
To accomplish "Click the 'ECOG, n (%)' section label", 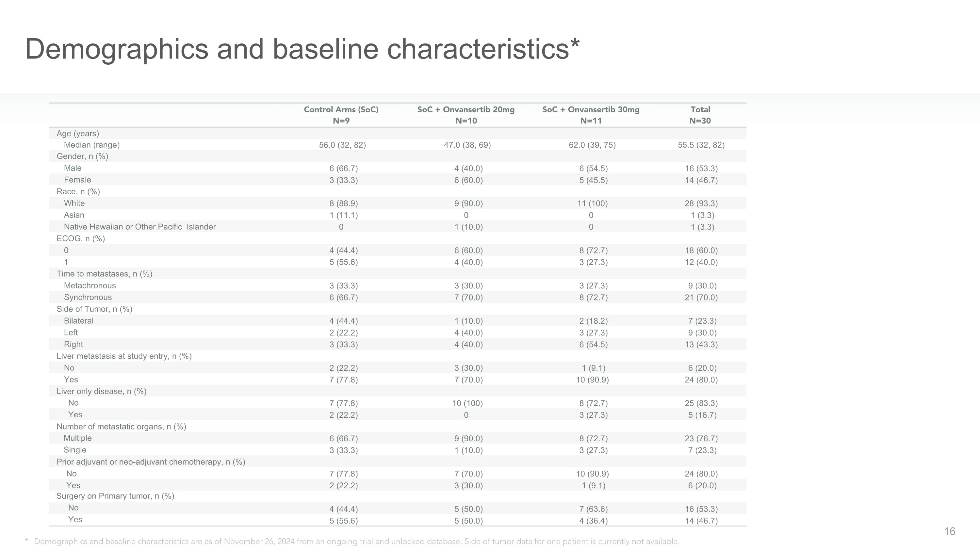I will point(81,238).
